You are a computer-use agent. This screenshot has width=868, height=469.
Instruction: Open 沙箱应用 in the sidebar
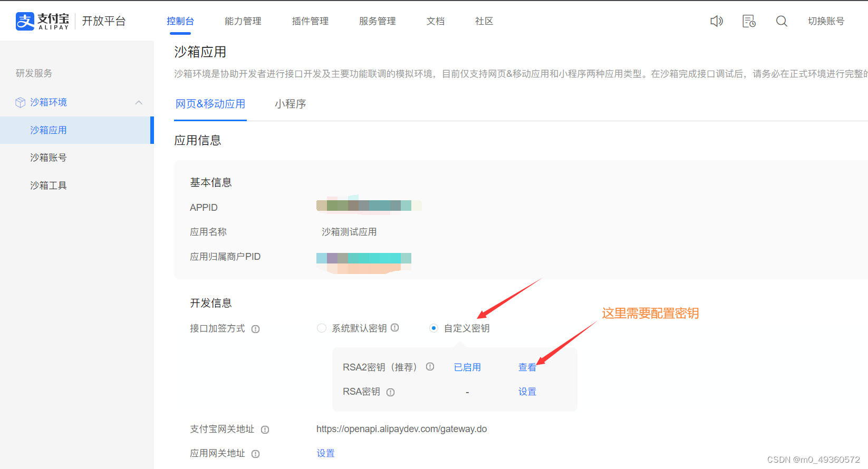pyautogui.click(x=76, y=130)
